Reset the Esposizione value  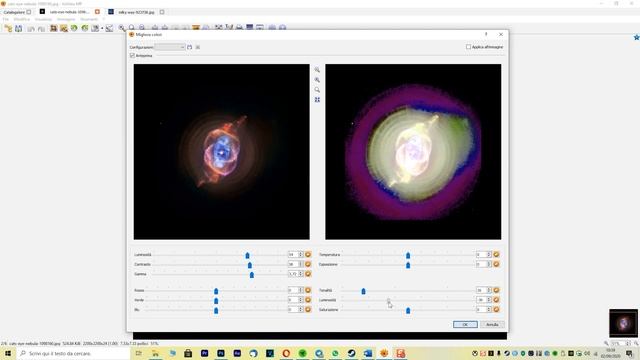pyautogui.click(x=496, y=264)
